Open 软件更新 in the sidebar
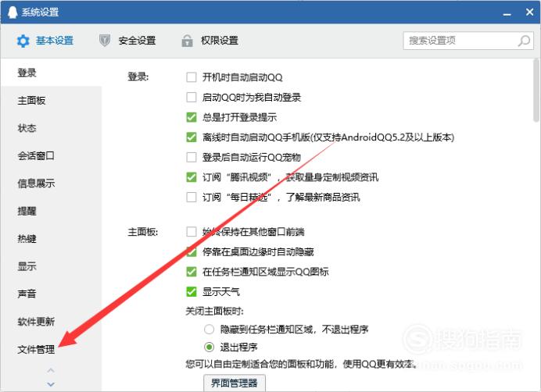Viewport: 541px width, 392px height. [52, 321]
